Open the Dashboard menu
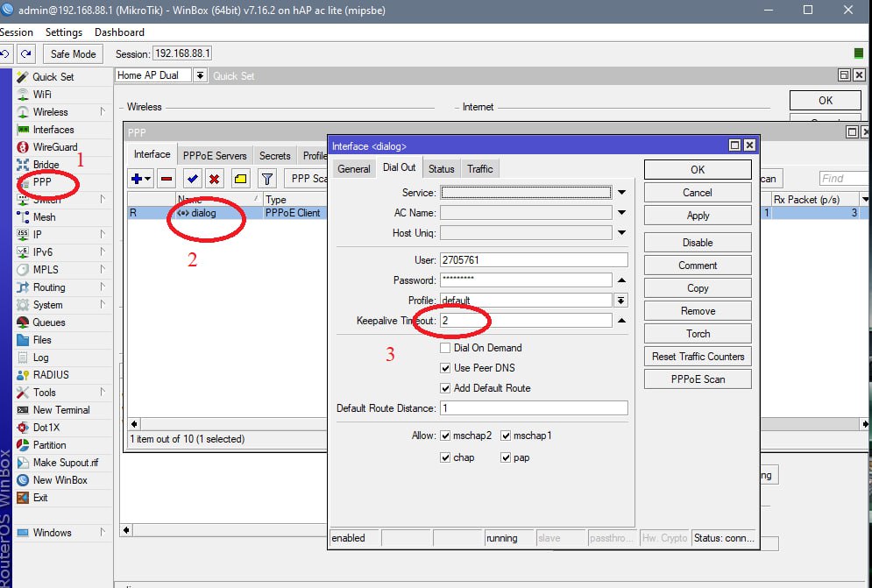 click(x=119, y=32)
